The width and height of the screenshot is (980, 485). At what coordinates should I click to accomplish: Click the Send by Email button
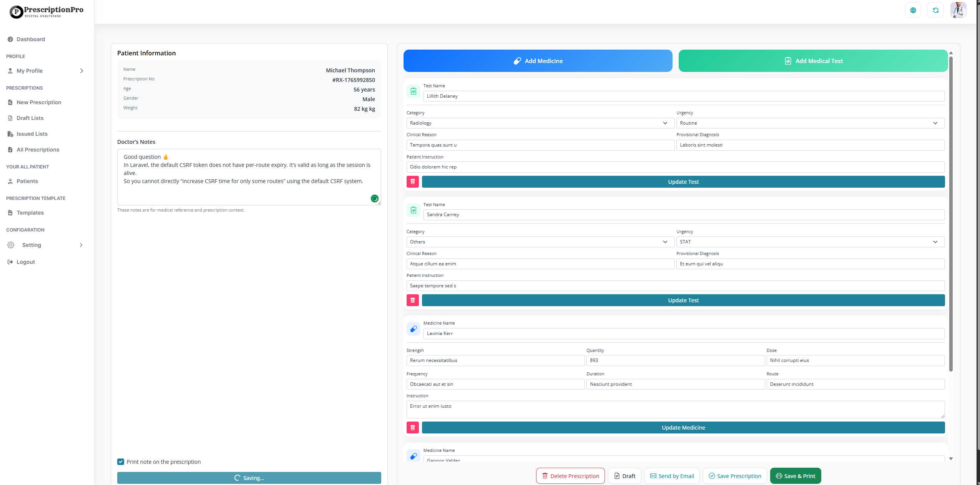(671, 476)
